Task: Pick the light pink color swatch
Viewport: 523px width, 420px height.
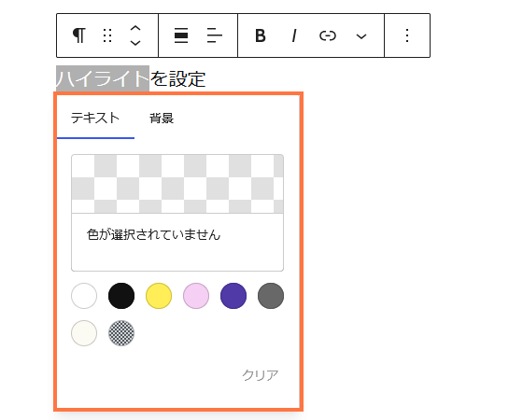Action: (196, 296)
